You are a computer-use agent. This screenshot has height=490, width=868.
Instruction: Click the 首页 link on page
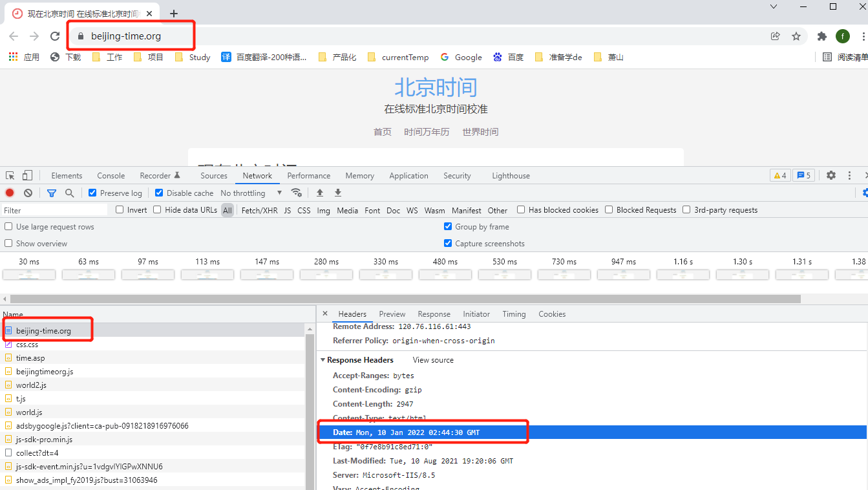coord(383,132)
